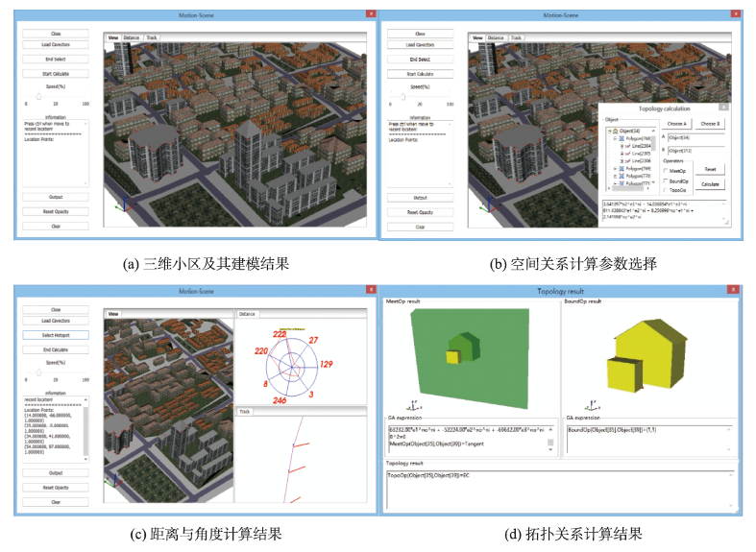Tick the BoundOp operator checkbox

(x=667, y=180)
